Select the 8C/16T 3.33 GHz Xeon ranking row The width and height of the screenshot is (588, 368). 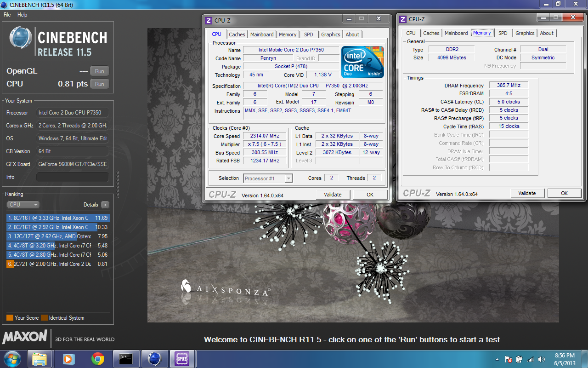coord(58,218)
